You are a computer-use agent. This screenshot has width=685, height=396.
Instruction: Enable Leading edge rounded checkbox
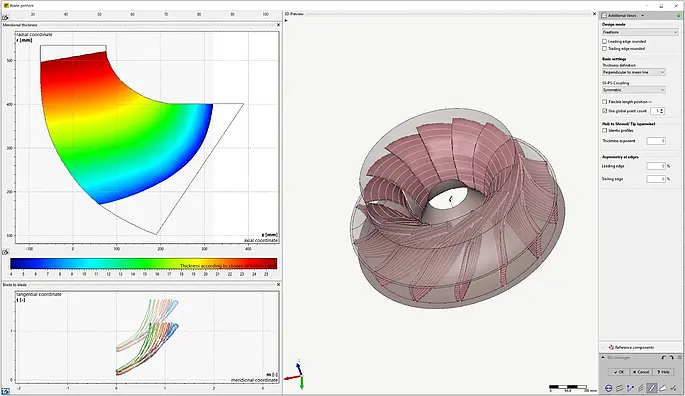point(605,42)
